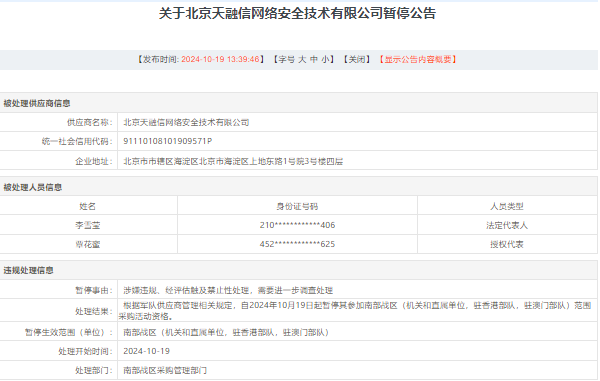Select the 处理结果 result paragraph
The width and height of the screenshot is (600, 381).
355,311
